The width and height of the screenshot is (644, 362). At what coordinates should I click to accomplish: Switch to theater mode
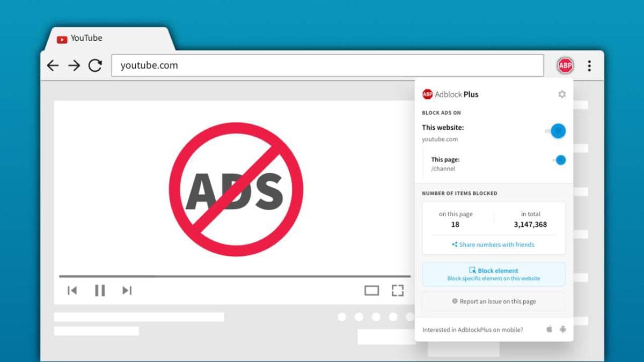pyautogui.click(x=371, y=291)
